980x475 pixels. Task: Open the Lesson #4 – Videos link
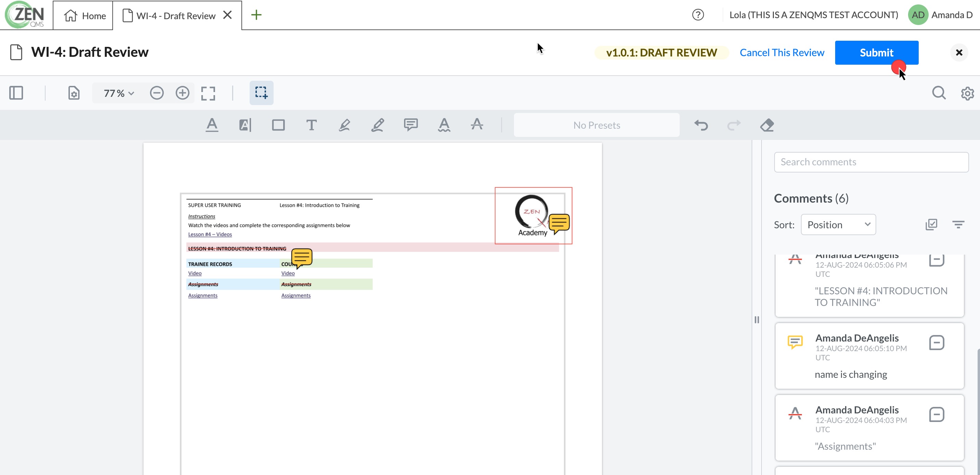tap(210, 234)
